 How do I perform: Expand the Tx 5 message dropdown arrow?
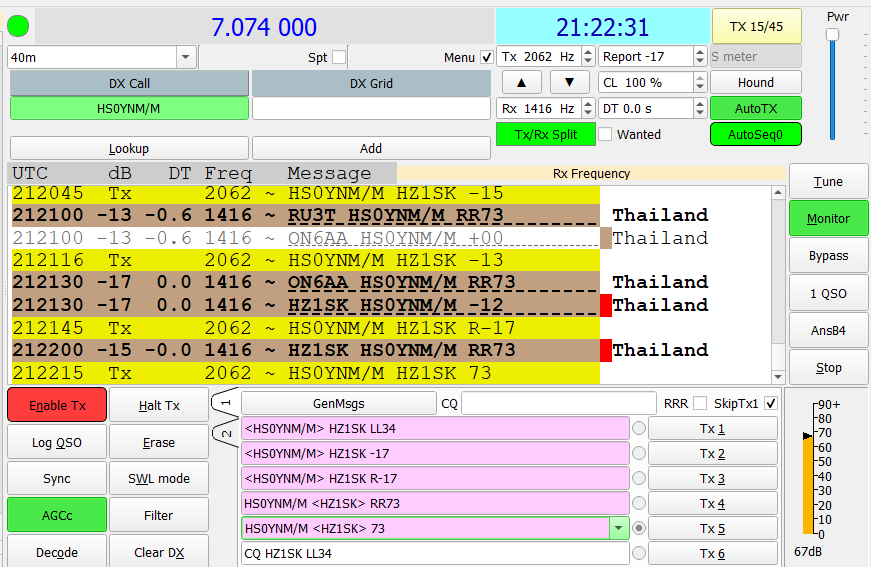coord(618,528)
